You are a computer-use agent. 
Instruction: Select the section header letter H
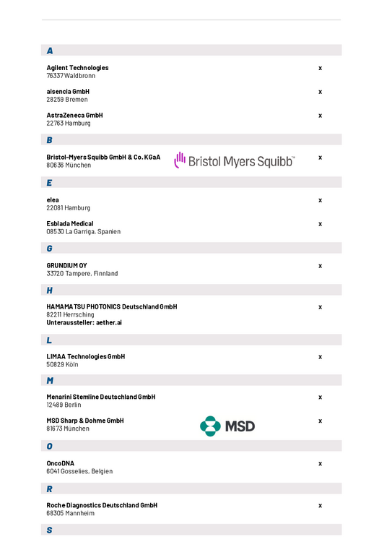(50, 291)
